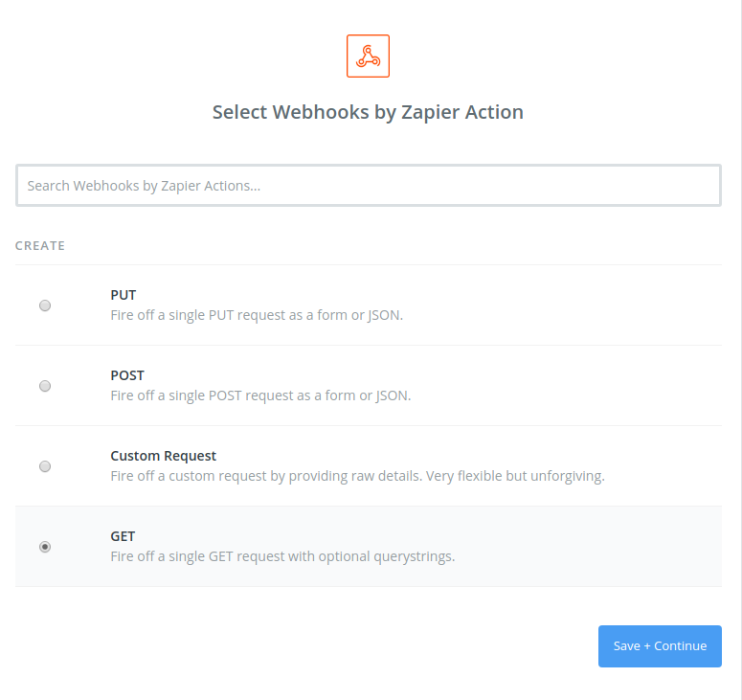Focus the Search Webhooks by Zapier Actions field

[x=369, y=186]
